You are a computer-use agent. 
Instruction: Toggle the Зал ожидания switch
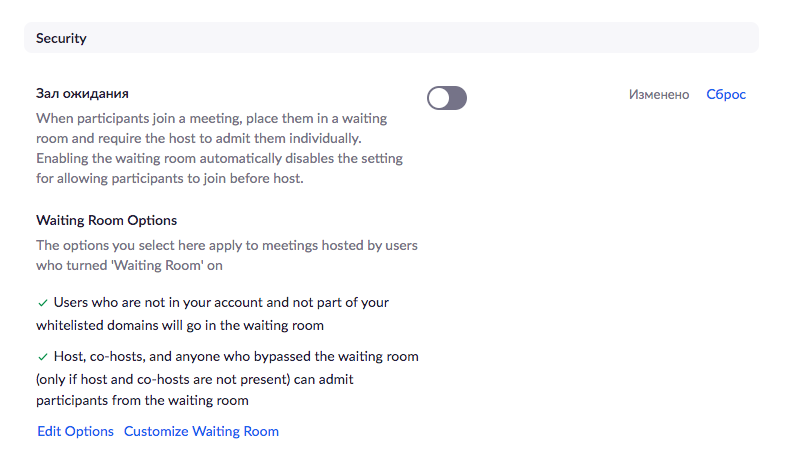point(447,97)
